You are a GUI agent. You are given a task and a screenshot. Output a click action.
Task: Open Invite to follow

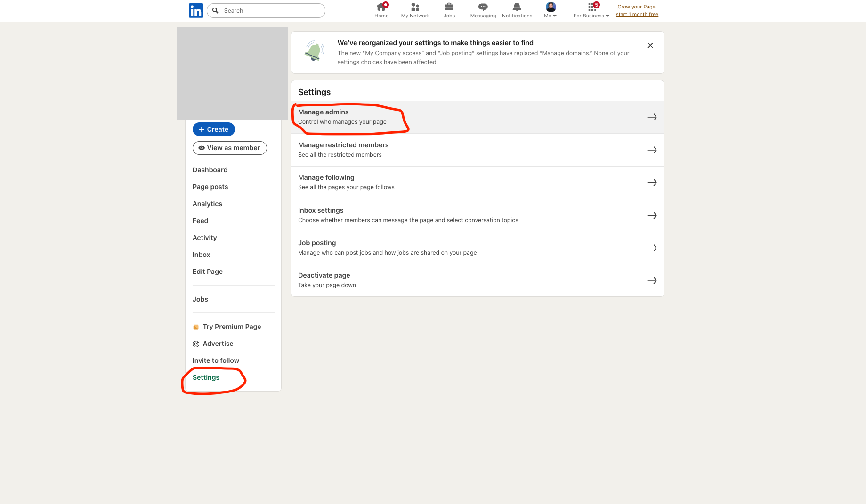[216, 360]
